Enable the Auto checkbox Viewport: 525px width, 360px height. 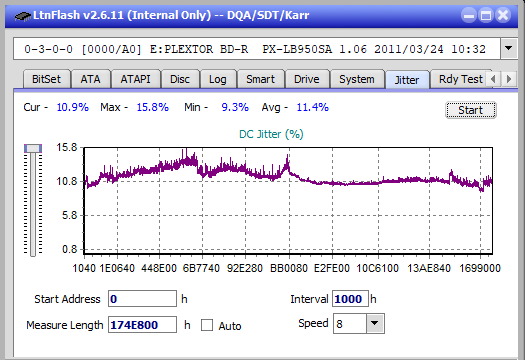[207, 325]
